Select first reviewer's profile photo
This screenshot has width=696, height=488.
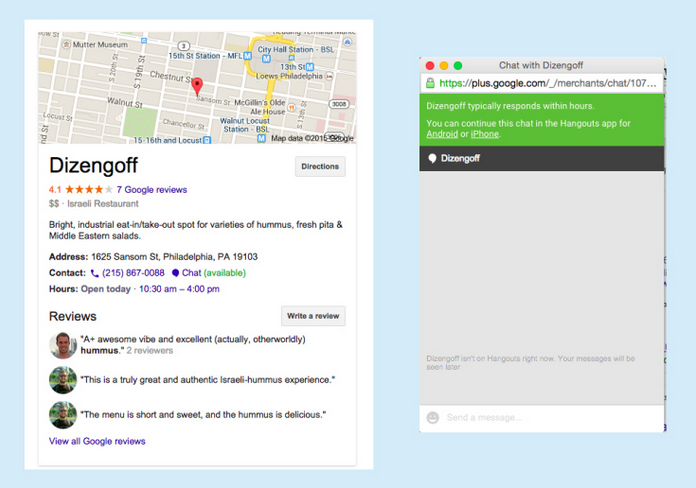(x=63, y=346)
